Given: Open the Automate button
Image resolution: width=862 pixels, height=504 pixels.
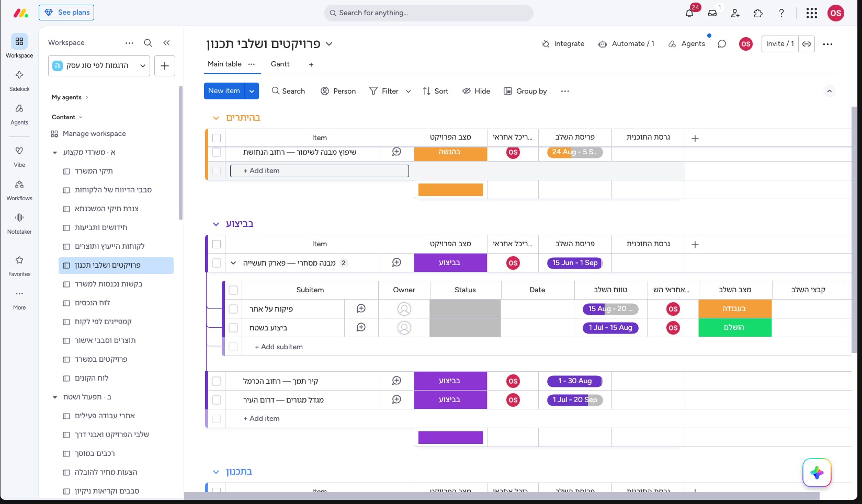Looking at the screenshot, I should point(626,44).
